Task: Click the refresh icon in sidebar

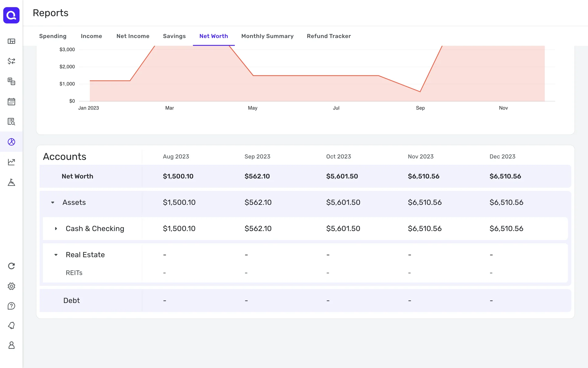Action: 11,266
